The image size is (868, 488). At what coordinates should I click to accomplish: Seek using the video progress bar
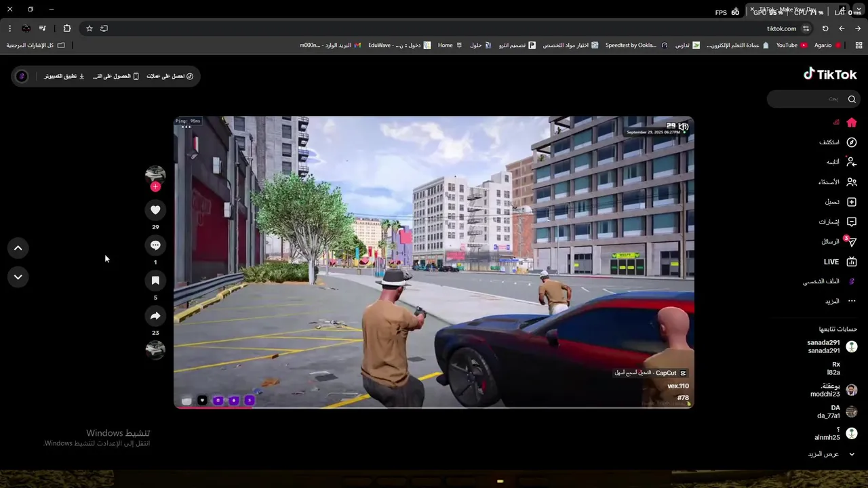click(434, 407)
